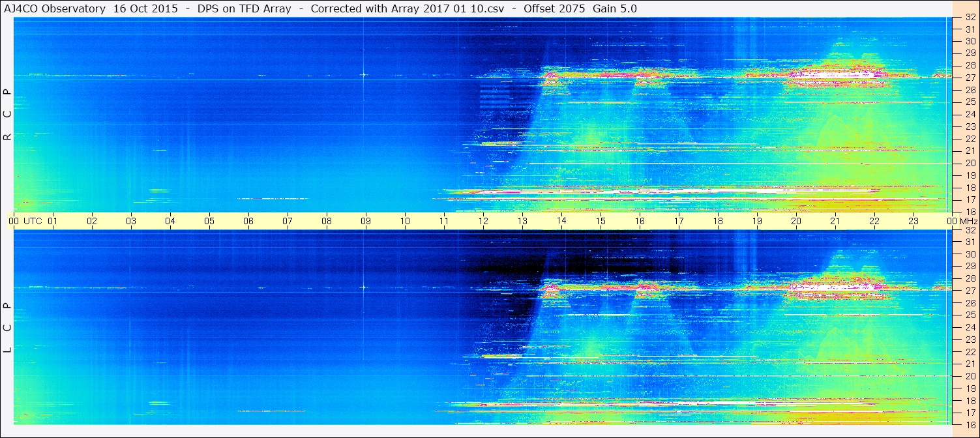Click the 31 MHz tick in LCP panel
Viewport: 980px width, 438px height.
(970, 242)
